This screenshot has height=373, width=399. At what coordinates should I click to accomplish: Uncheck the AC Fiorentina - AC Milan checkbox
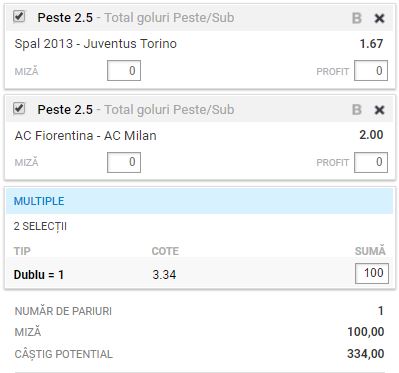point(19,108)
